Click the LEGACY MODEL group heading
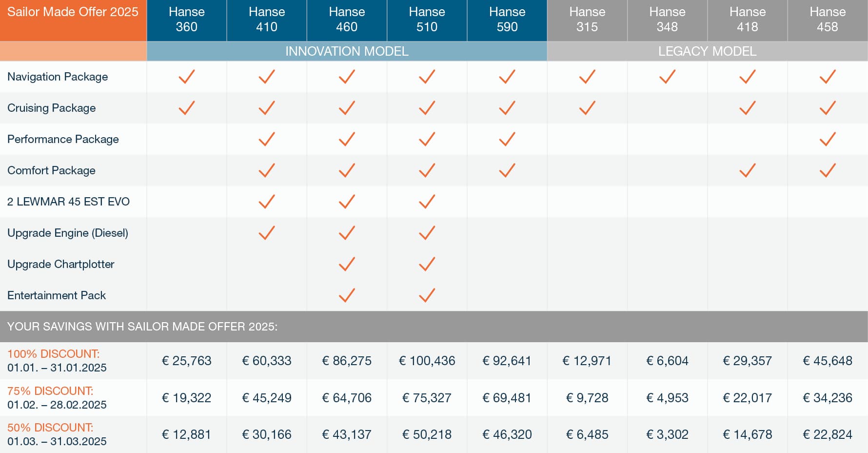Image resolution: width=868 pixels, height=453 pixels. point(707,51)
